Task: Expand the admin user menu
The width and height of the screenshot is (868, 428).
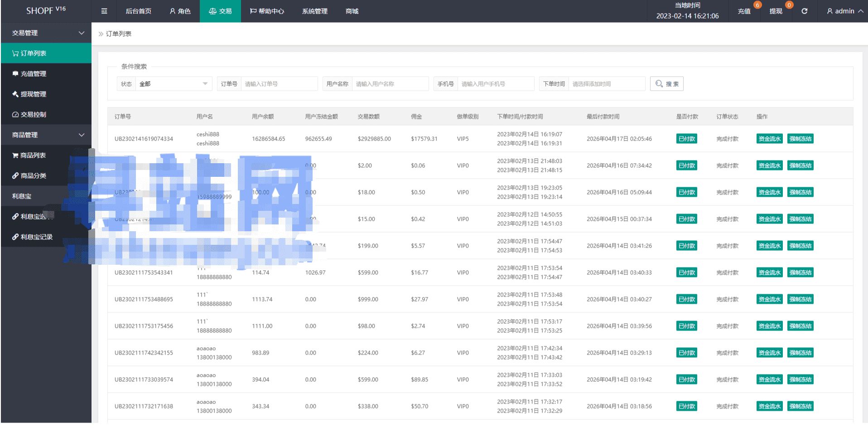Action: pos(844,11)
